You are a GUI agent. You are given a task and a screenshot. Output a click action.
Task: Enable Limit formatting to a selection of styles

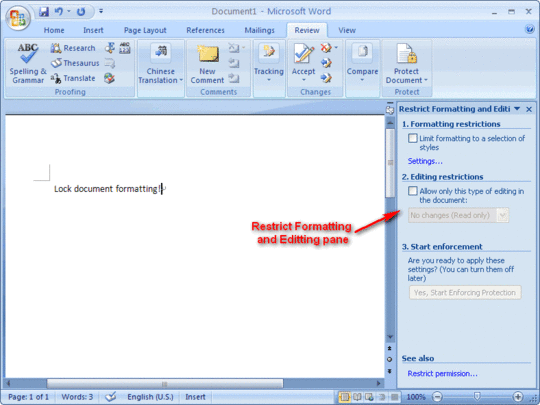(413, 138)
